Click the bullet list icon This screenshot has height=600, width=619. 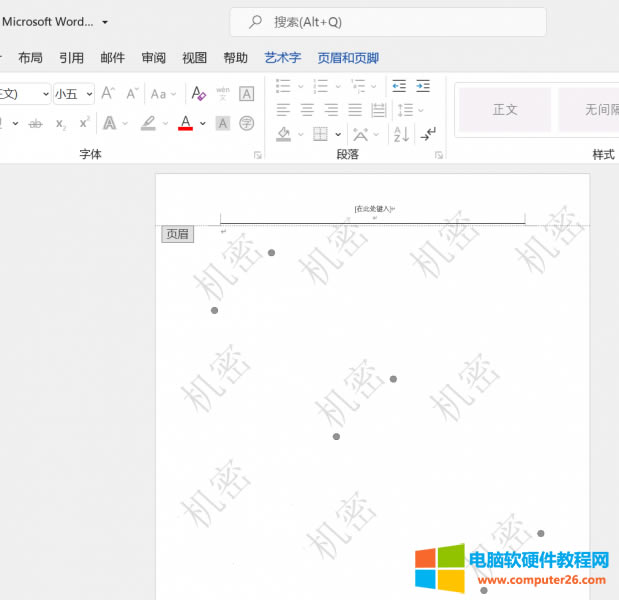click(x=283, y=86)
